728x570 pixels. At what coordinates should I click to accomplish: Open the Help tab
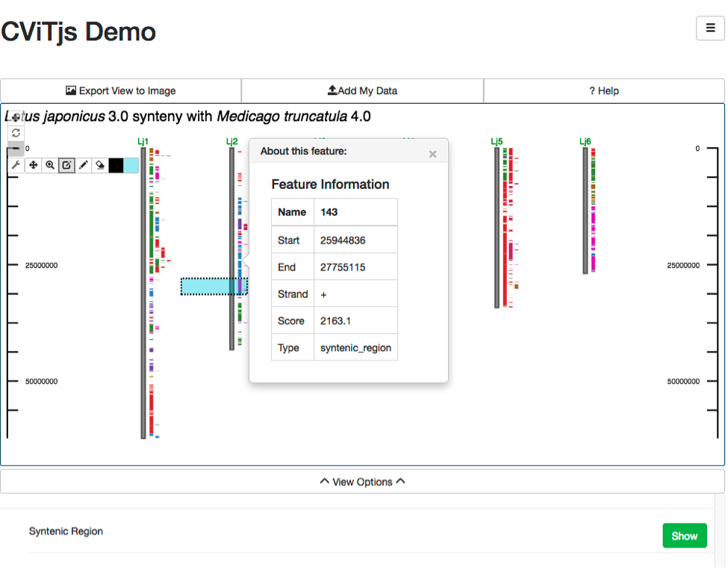point(604,90)
